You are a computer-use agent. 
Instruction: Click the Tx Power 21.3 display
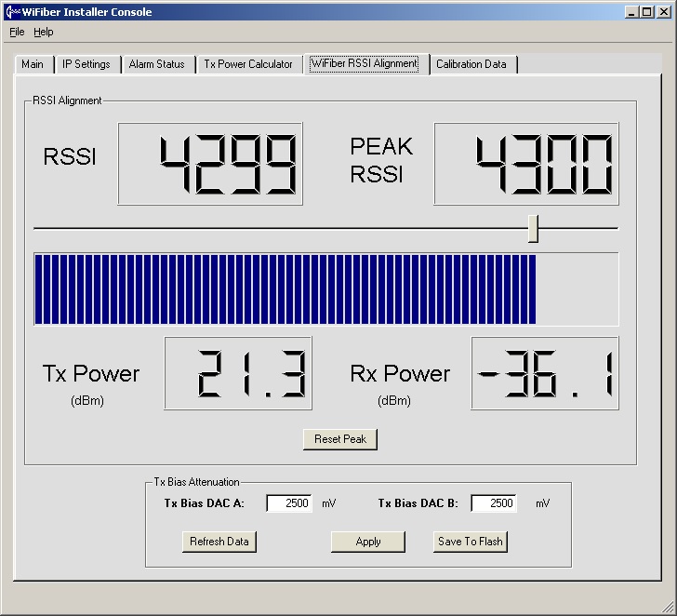[238, 373]
